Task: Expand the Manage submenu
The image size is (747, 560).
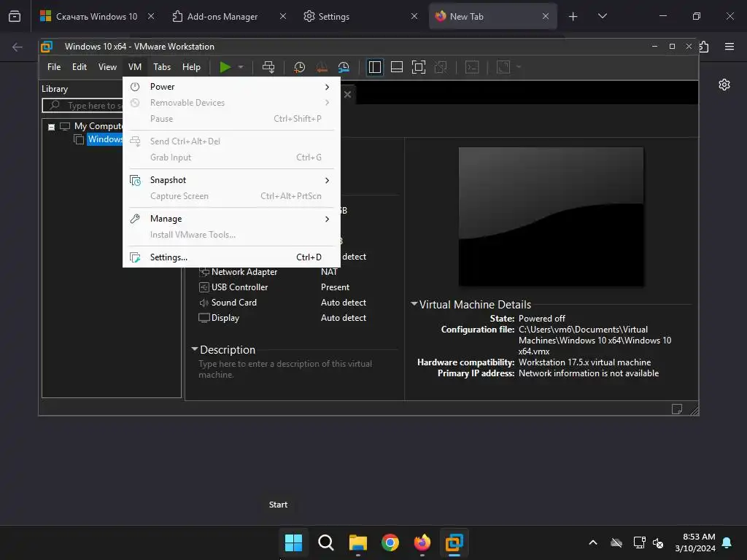Action: point(231,219)
